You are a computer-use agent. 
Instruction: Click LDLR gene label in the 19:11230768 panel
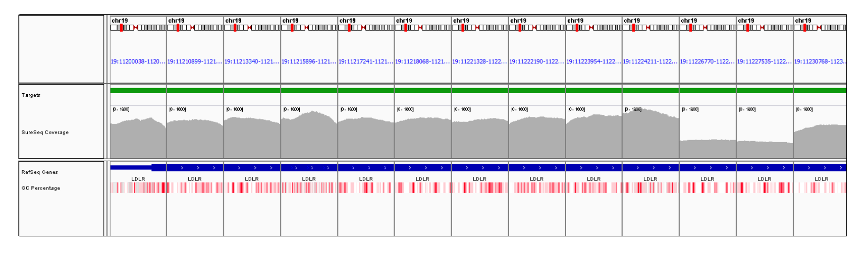click(x=821, y=179)
